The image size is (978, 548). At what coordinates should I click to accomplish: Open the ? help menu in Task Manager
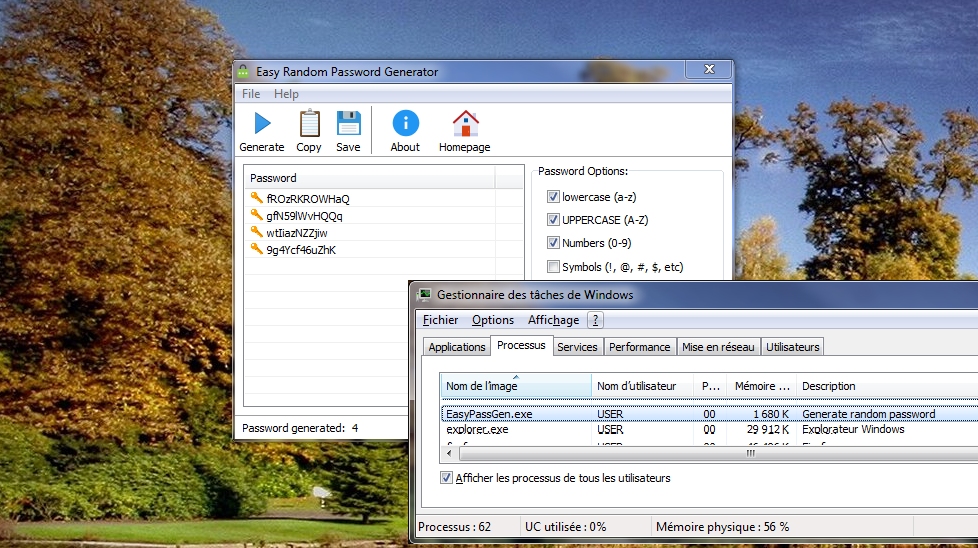595,320
